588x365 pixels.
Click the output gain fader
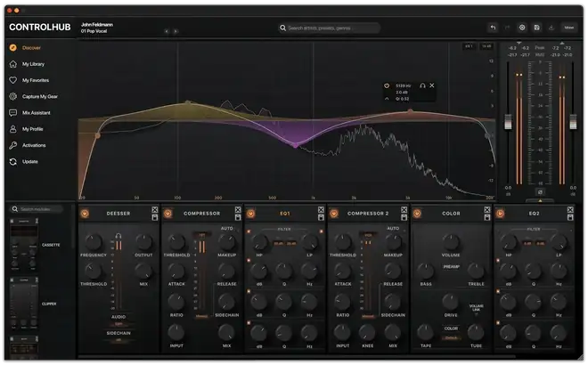pos(573,122)
